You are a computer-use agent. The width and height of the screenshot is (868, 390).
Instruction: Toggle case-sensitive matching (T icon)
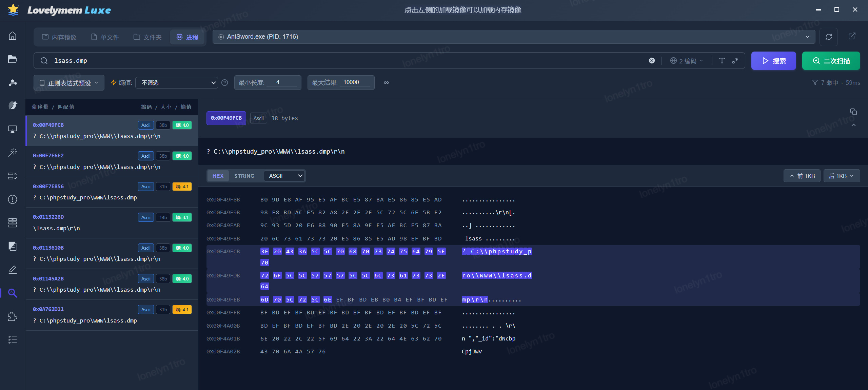pyautogui.click(x=722, y=61)
